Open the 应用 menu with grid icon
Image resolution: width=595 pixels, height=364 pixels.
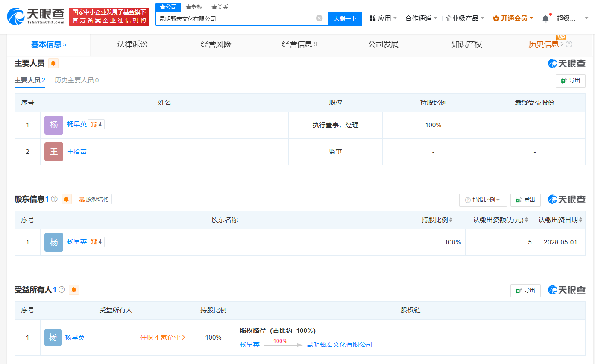click(383, 18)
